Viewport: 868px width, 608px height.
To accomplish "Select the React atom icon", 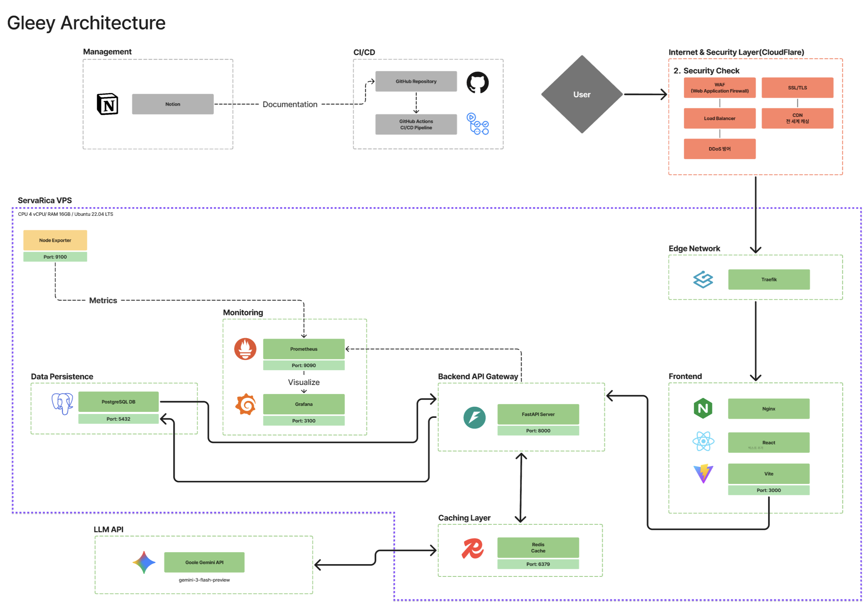I will pyautogui.click(x=703, y=441).
